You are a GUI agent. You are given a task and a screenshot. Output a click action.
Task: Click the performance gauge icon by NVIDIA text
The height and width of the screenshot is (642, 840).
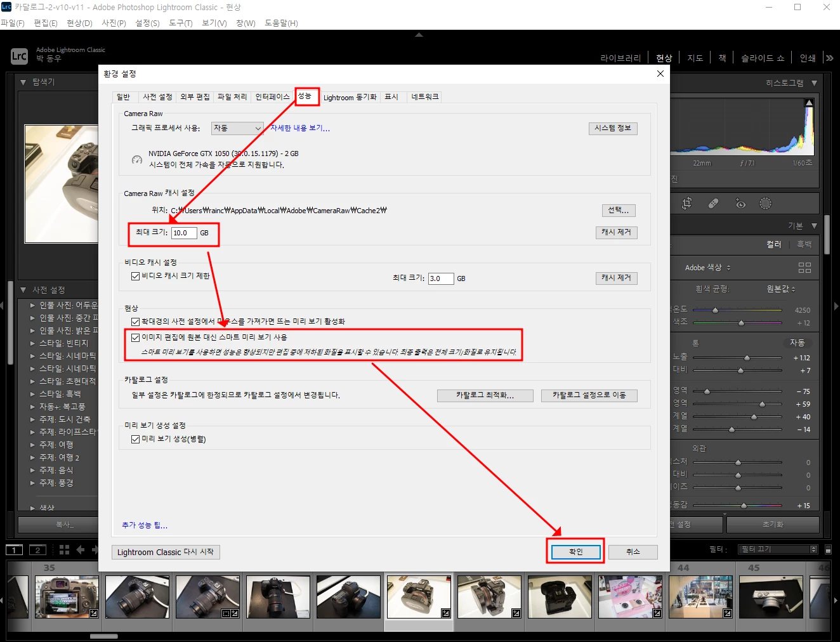[137, 160]
